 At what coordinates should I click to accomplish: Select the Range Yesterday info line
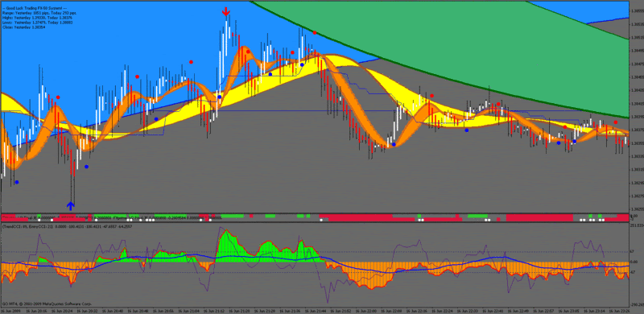[39, 13]
